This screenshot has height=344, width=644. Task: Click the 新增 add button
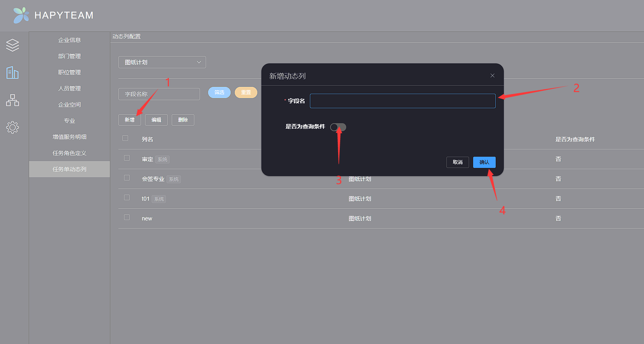click(130, 120)
